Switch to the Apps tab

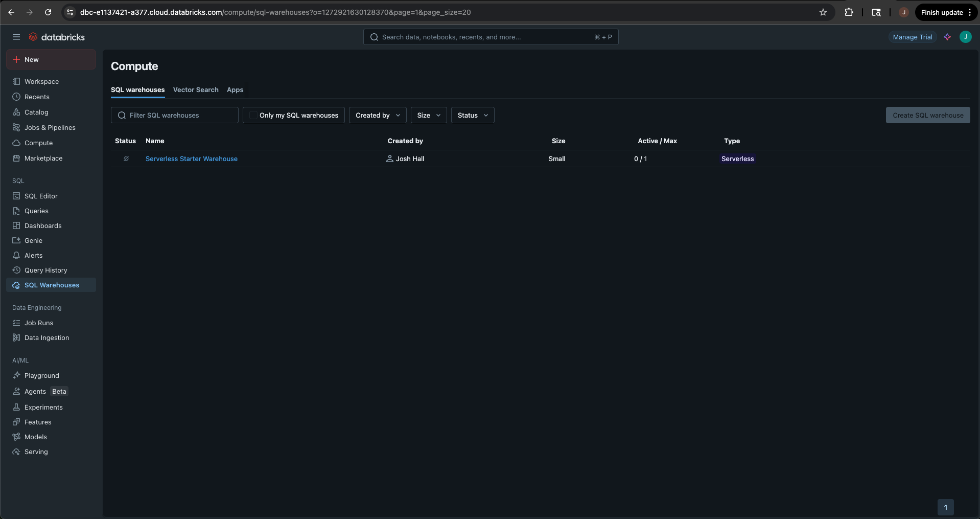coord(235,89)
